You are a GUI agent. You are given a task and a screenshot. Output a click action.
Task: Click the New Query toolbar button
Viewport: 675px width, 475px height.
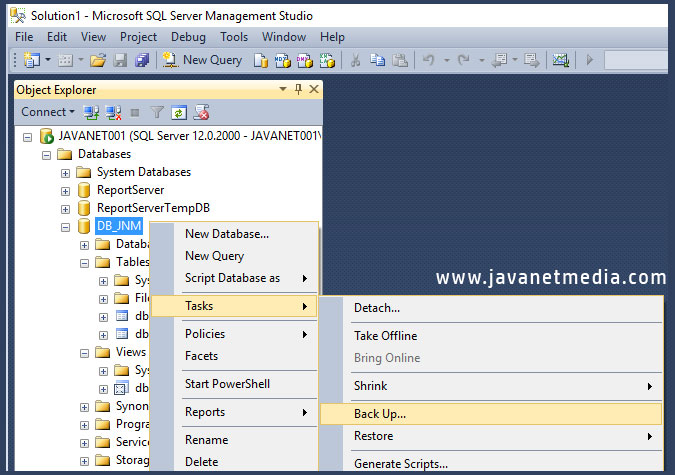(x=202, y=60)
